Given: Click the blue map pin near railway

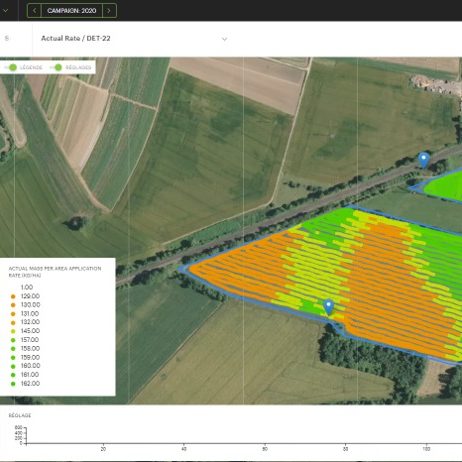Looking at the screenshot, I should [x=424, y=160].
